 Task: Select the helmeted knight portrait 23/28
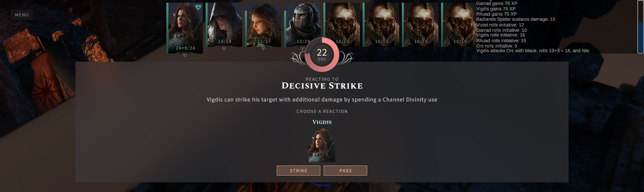303,25
